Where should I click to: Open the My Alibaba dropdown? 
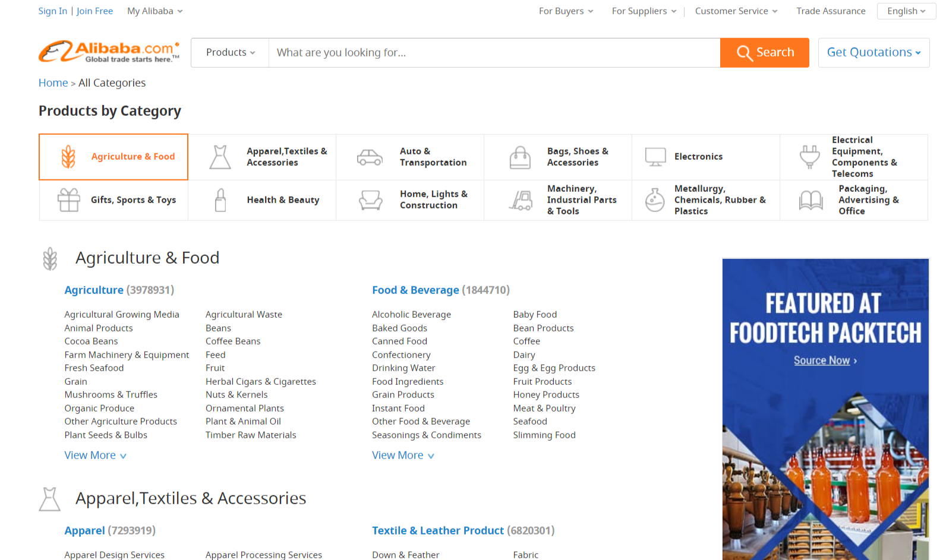tap(155, 11)
